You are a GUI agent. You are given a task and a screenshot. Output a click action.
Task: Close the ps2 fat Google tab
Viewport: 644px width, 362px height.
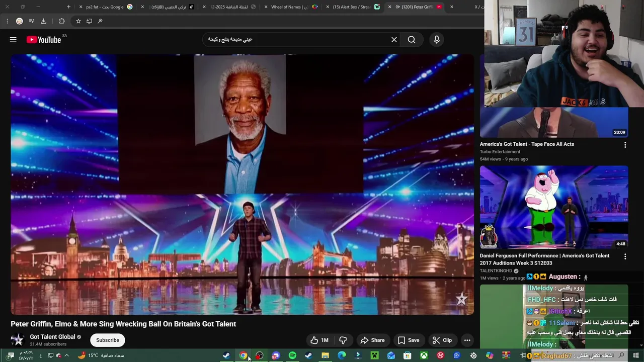(x=81, y=7)
